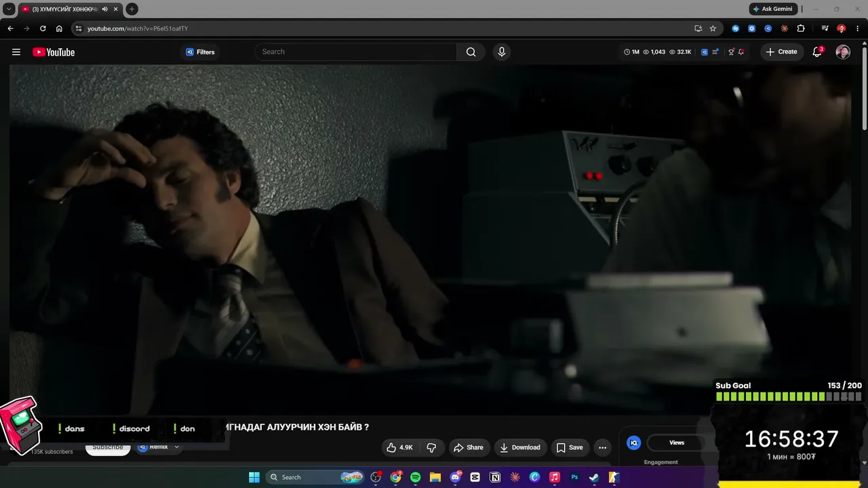Click the 1,043 views stat
868x488 pixels.
(654, 52)
